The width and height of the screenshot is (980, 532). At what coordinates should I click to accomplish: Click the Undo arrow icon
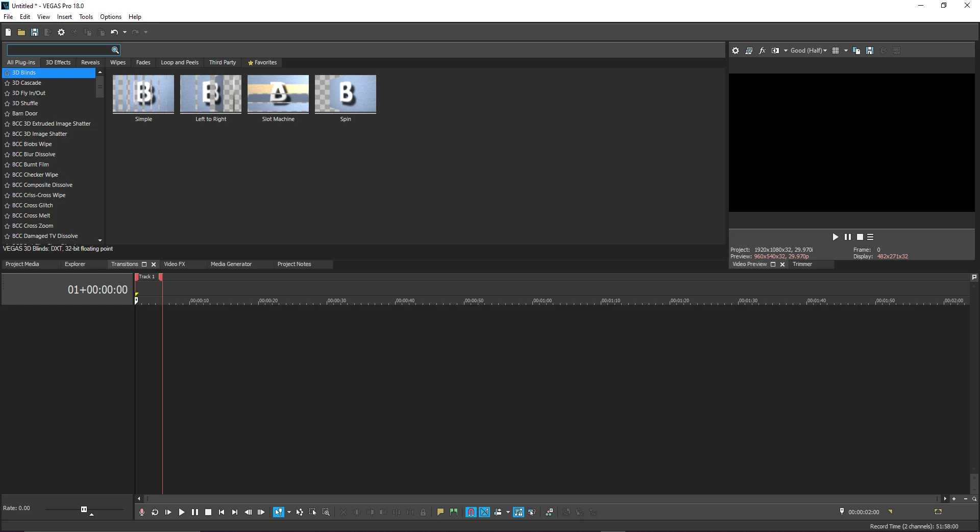114,32
